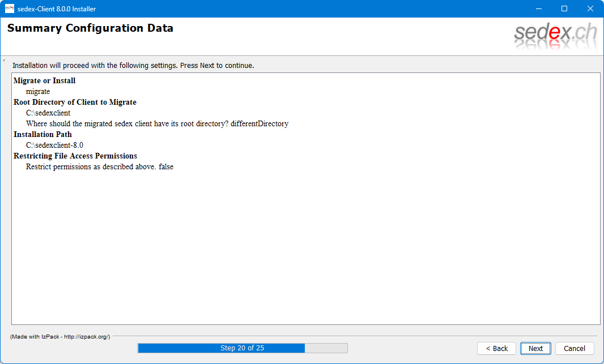Click the C:\sedexclient-8.0 path entry

[54, 145]
